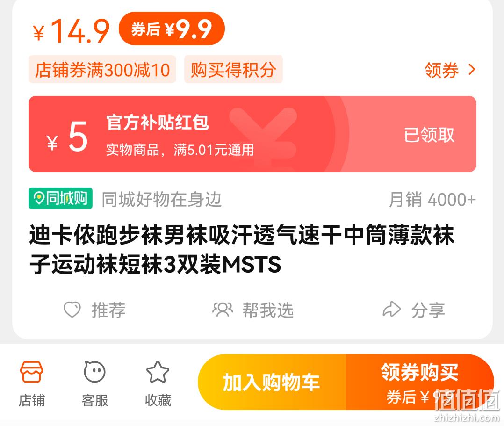The width and height of the screenshot is (504, 426).
Task: Open the 店铺 store icon
Action: click(x=31, y=372)
